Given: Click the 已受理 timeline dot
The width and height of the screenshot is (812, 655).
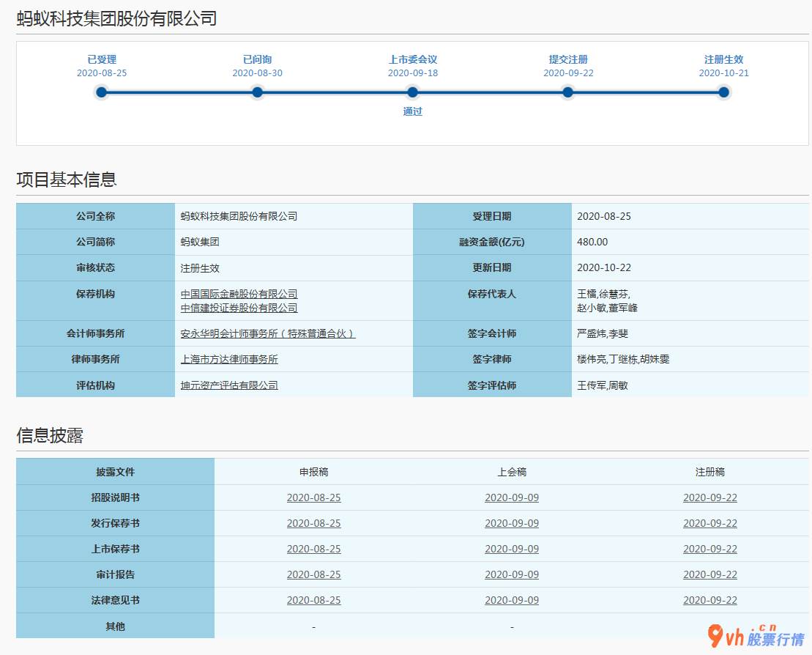Looking at the screenshot, I should click(x=102, y=92).
